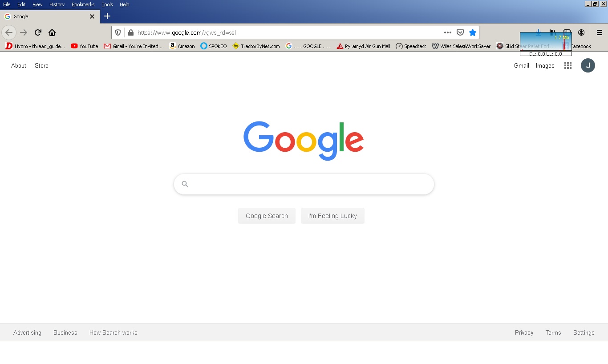Close the Google tab

point(92,16)
